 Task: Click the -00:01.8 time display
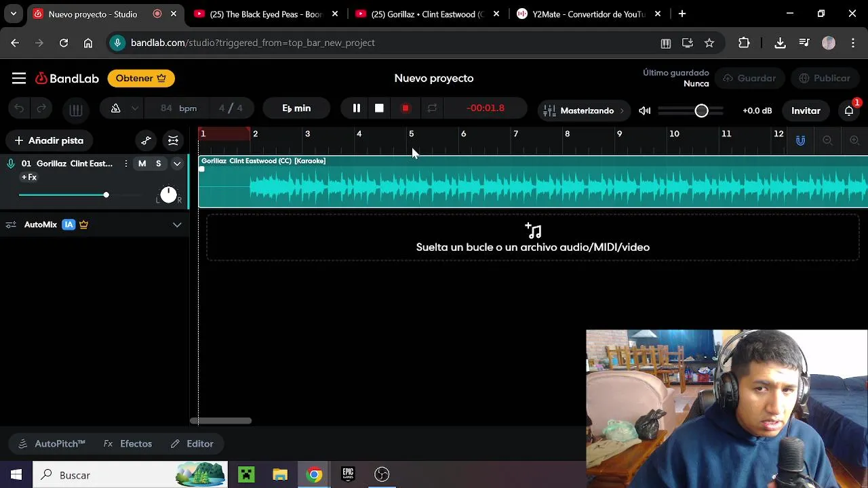point(486,108)
